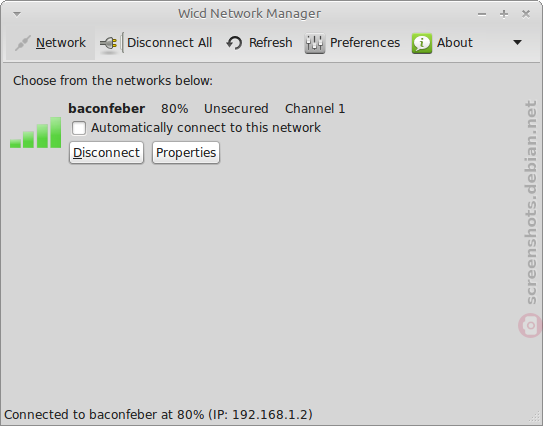Image resolution: width=543 pixels, height=426 pixels.
Task: Click the About label in toolbar
Action: (x=455, y=43)
